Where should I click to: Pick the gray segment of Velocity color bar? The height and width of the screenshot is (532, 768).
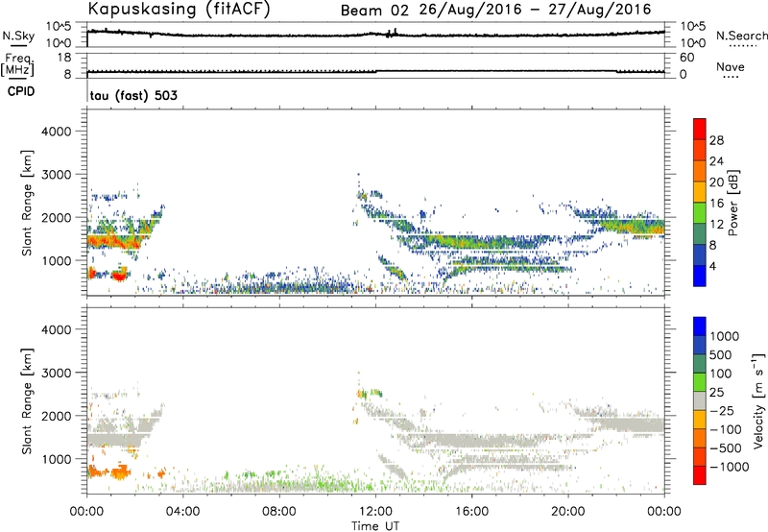[700, 400]
